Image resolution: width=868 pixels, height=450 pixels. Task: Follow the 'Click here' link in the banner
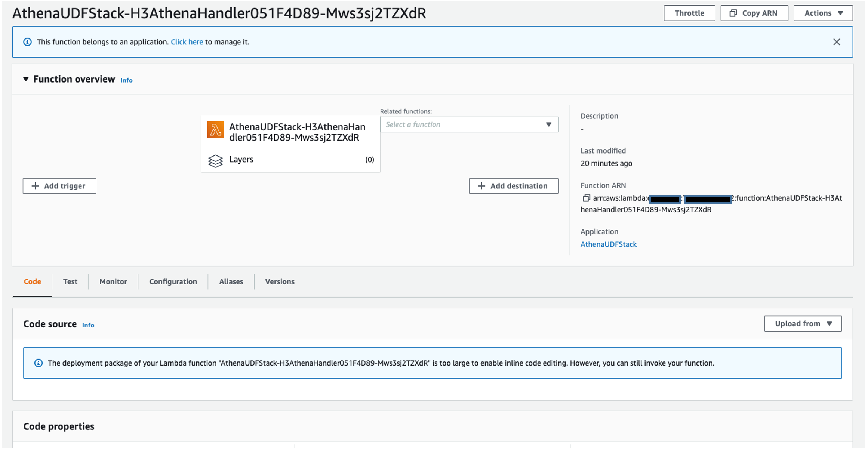pyautogui.click(x=187, y=42)
